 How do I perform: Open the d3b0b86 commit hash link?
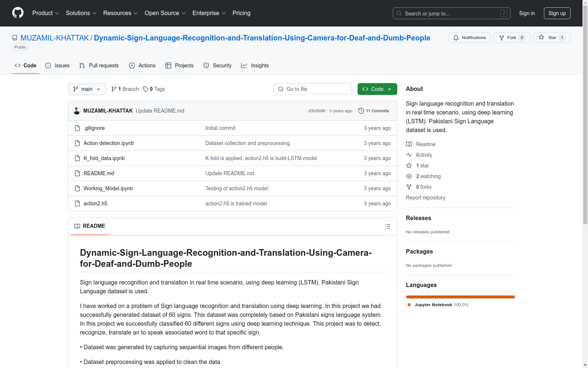[317, 111]
